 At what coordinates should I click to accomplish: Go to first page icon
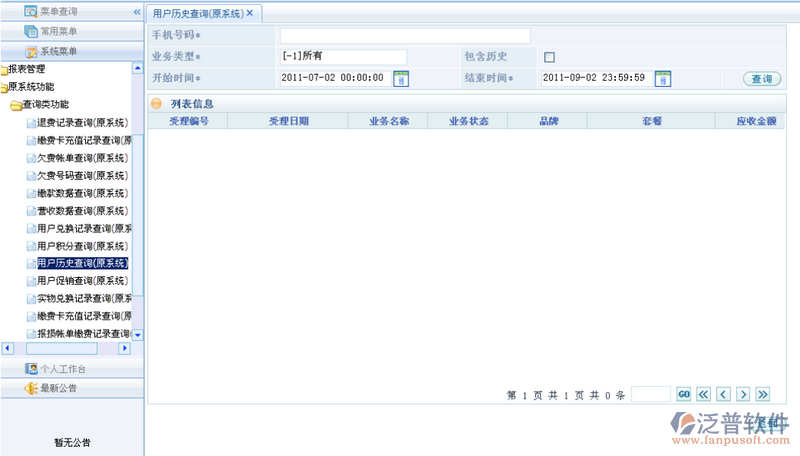(704, 394)
